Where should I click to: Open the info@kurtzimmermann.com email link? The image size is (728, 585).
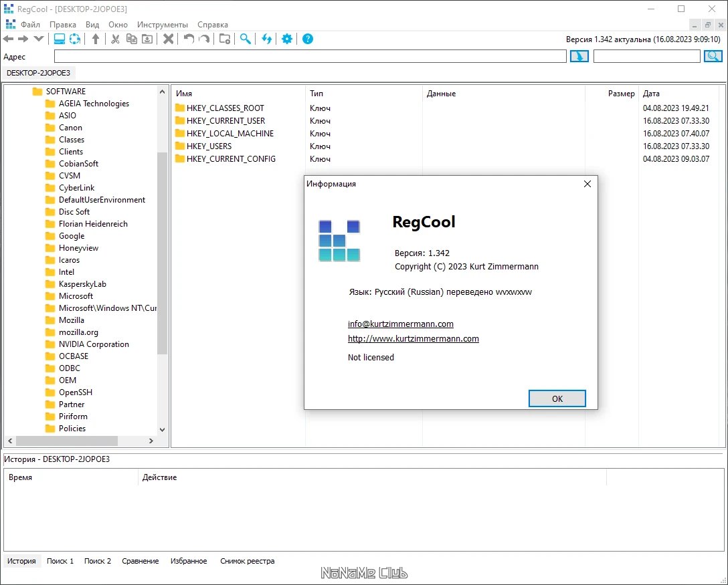point(401,324)
